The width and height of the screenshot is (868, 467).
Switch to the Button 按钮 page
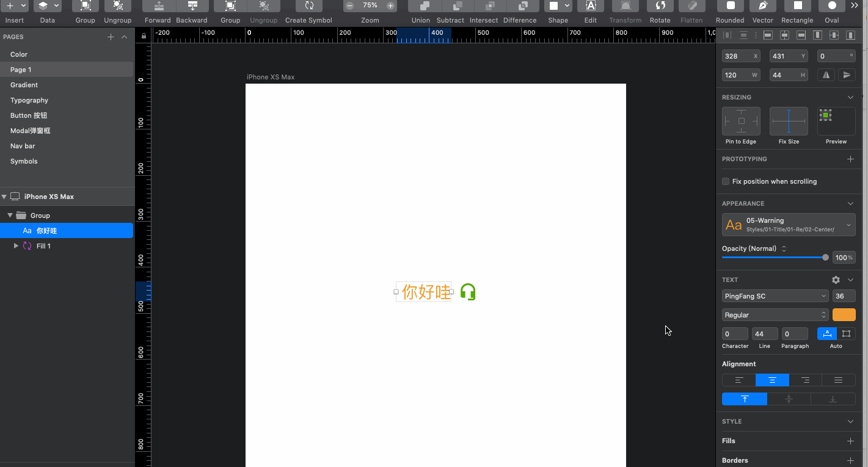coord(29,115)
